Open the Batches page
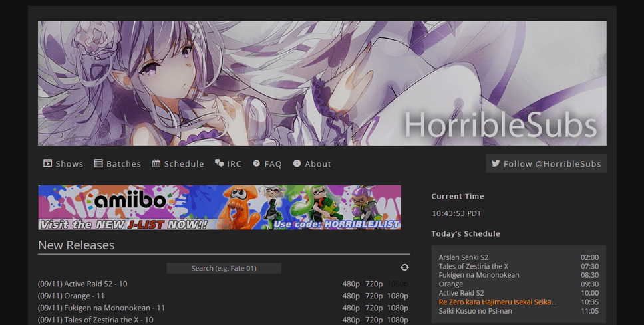Image resolution: width=644 pixels, height=325 pixels. click(x=118, y=163)
